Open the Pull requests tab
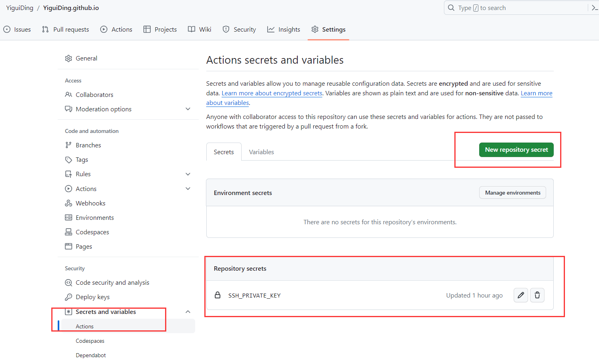599x364 pixels. (x=66, y=30)
